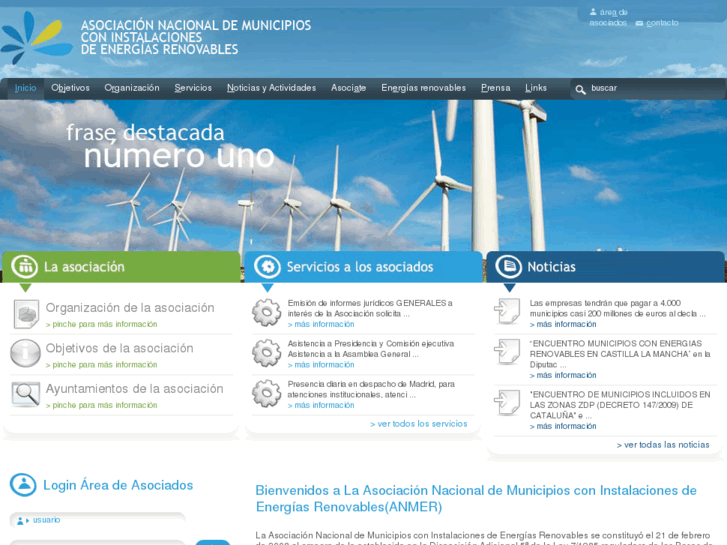727x545 pixels.
Task: Click the round info icon for Objetivos
Action: pos(26,353)
